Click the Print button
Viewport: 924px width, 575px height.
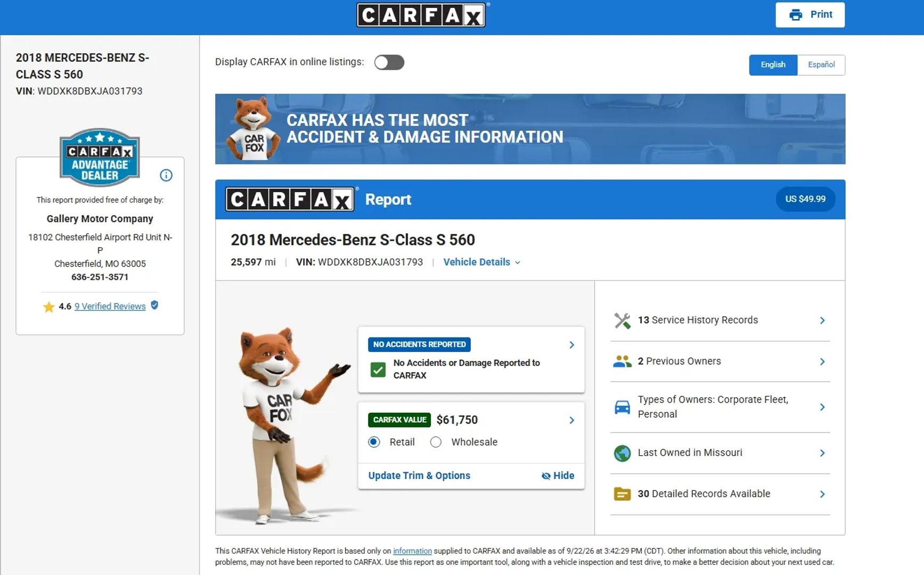[x=810, y=15]
